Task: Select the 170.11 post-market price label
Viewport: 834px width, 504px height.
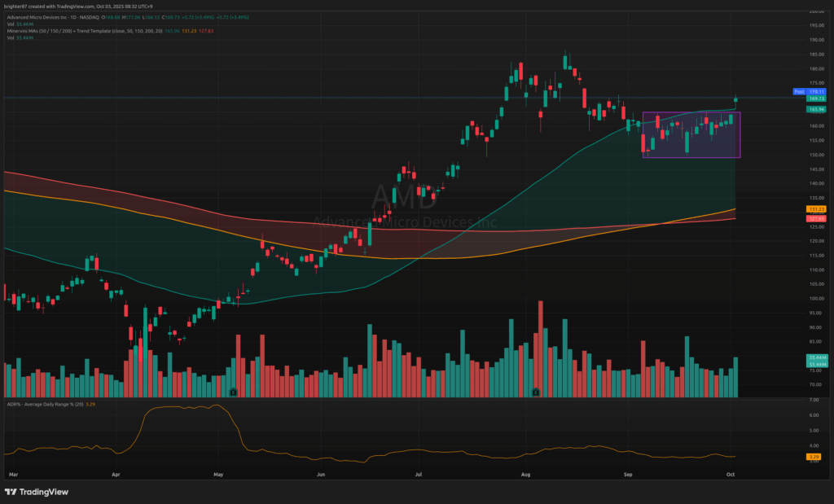Action: pos(817,92)
